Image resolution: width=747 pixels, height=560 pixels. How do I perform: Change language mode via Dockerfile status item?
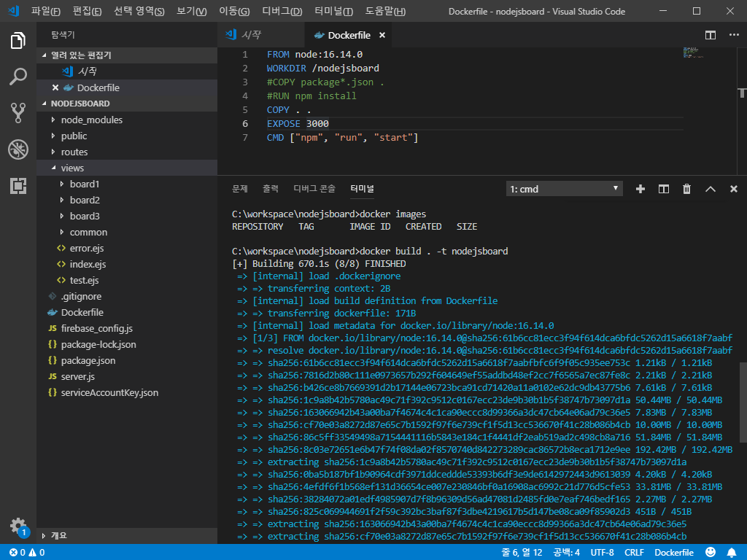tap(673, 553)
